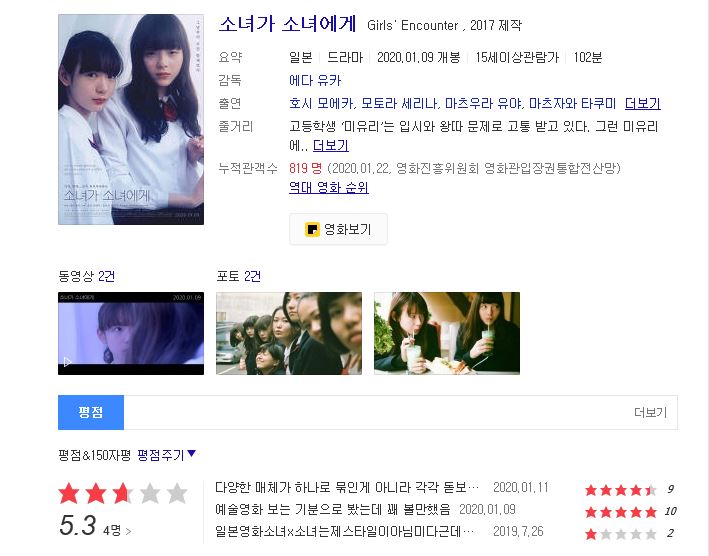The width and height of the screenshot is (709, 556).
Task: Open actor 모토라 세리나 link
Action: [399, 104]
